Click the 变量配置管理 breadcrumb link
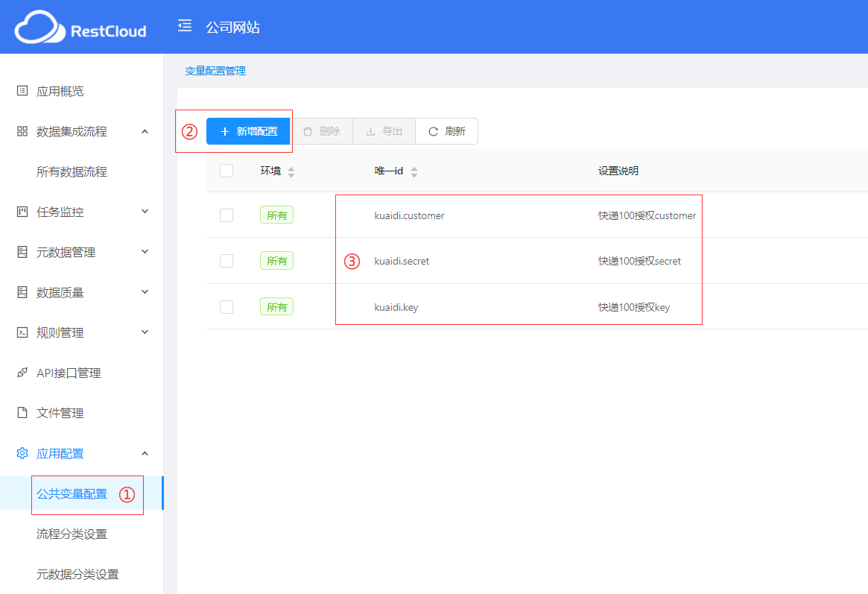Screen dimensions: 868x594 [215, 71]
